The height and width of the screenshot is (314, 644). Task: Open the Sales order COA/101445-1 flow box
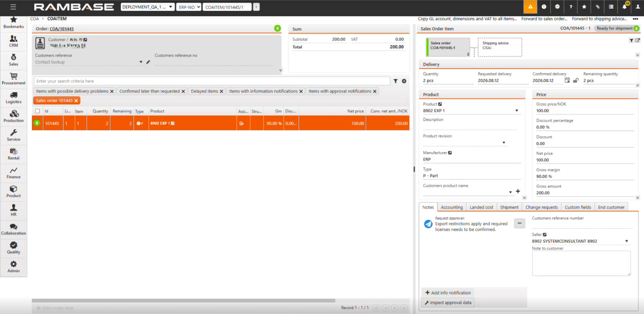coord(448,47)
